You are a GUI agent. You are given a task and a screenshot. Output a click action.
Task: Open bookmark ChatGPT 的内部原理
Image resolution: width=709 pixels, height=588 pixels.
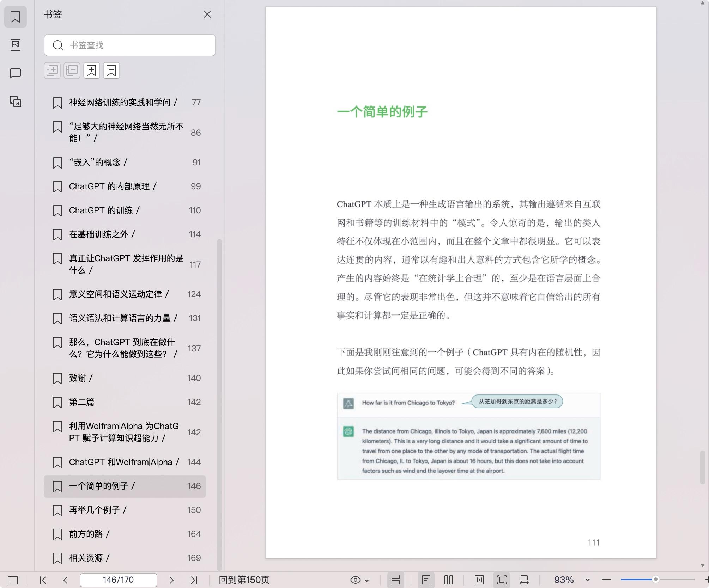125,186
